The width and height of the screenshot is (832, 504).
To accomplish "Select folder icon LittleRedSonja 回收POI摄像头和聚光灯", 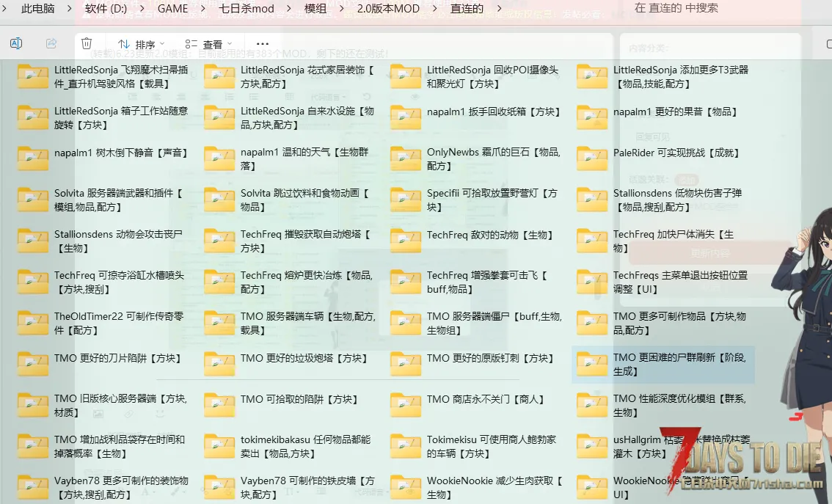I will [406, 76].
